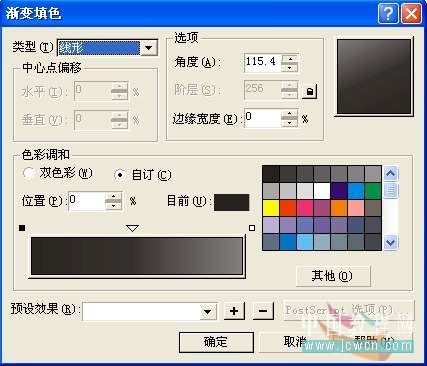This screenshot has height=366, width=427.
Task: Open the 类型 type dropdown
Action: [x=148, y=48]
